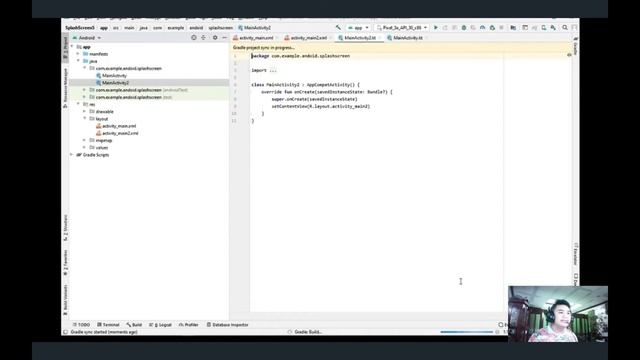Expand the manifests folder
Image resolution: width=640 pixels, height=360 pixels.
78,54
